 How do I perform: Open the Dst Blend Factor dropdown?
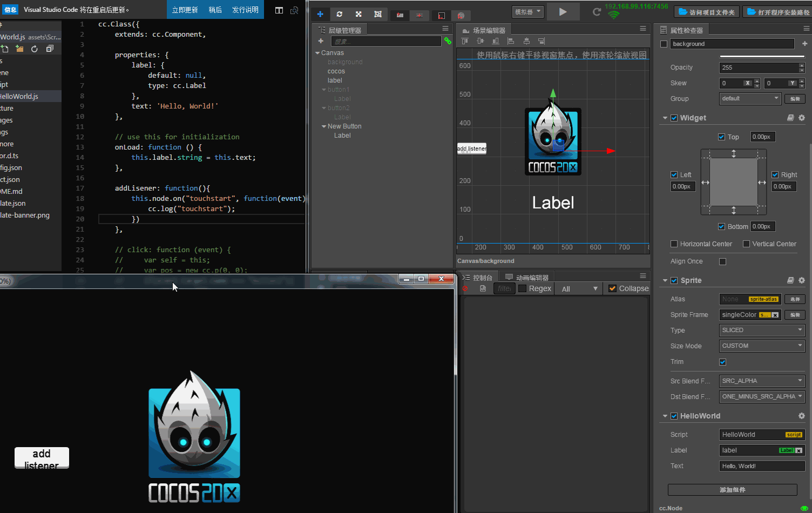coord(762,396)
